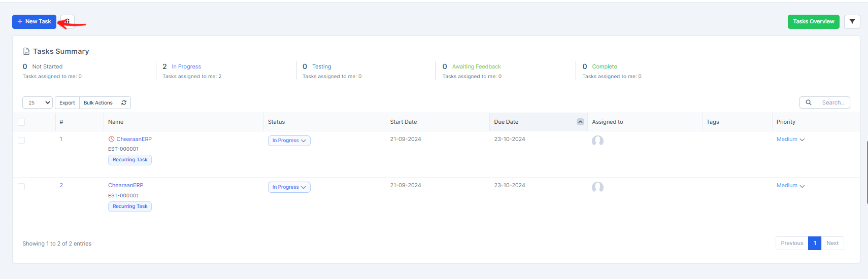
Task: Go to the Next page of entries
Action: tap(832, 243)
